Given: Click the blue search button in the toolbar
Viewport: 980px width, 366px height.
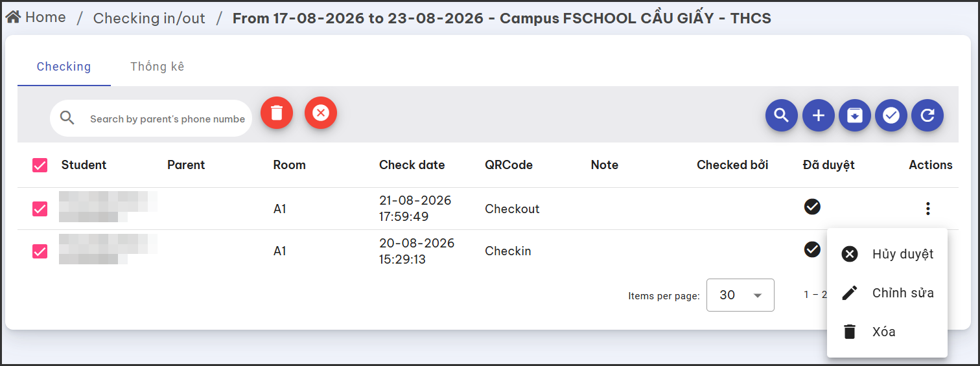Looking at the screenshot, I should pyautogui.click(x=782, y=116).
